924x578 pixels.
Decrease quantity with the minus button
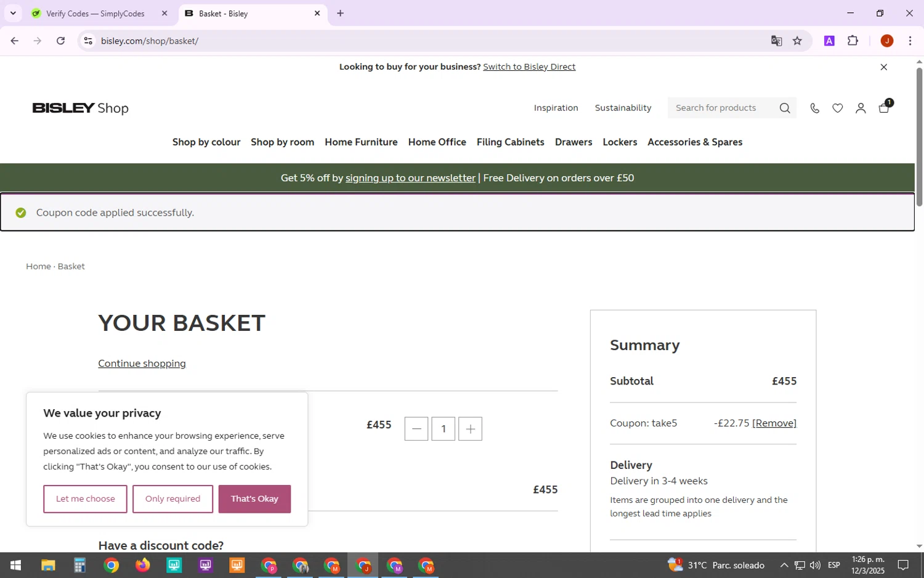416,429
